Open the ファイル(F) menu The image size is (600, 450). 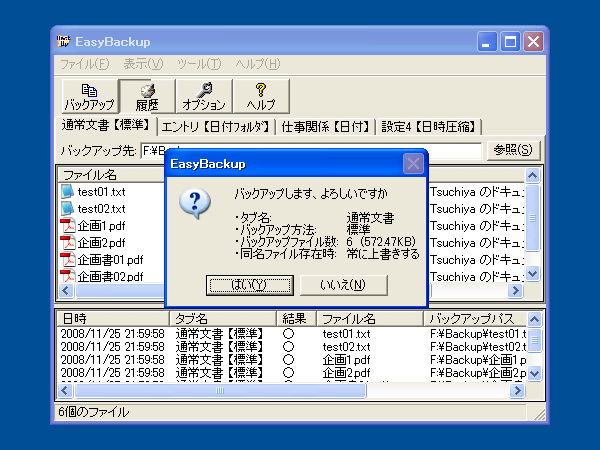(x=85, y=64)
